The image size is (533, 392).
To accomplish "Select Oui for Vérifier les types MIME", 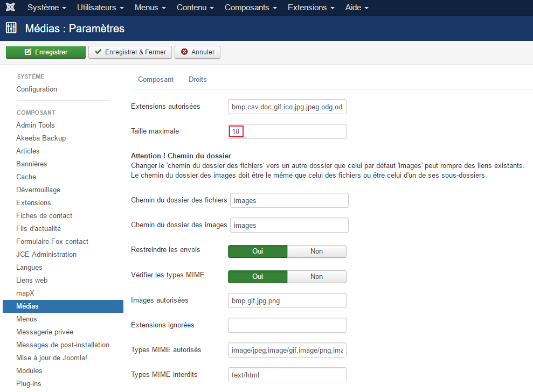I will tap(258, 277).
